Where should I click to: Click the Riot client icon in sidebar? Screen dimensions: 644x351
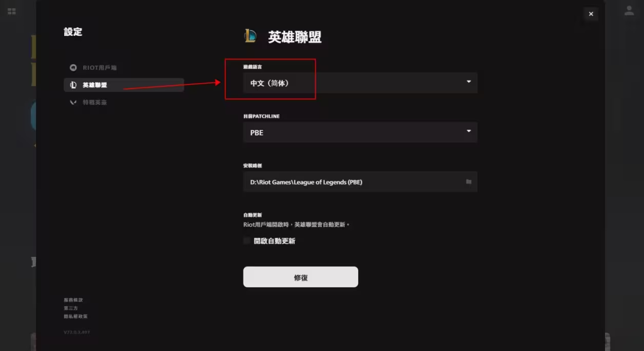[x=73, y=67]
